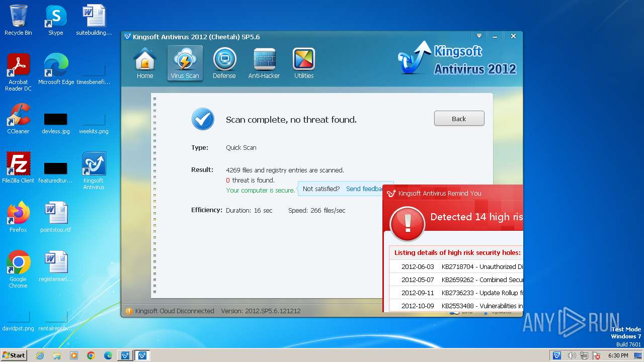Open FileZilla Client shortcut
Image resolution: width=644 pixels, height=362 pixels.
tap(18, 168)
